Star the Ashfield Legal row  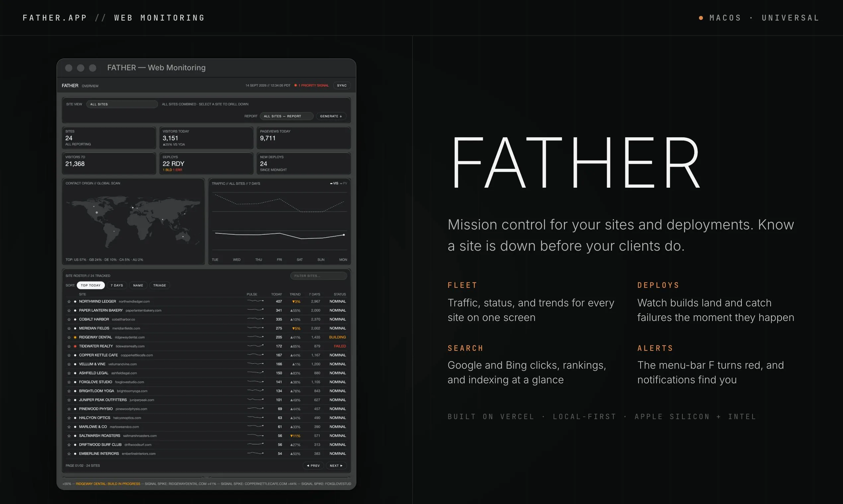69,373
